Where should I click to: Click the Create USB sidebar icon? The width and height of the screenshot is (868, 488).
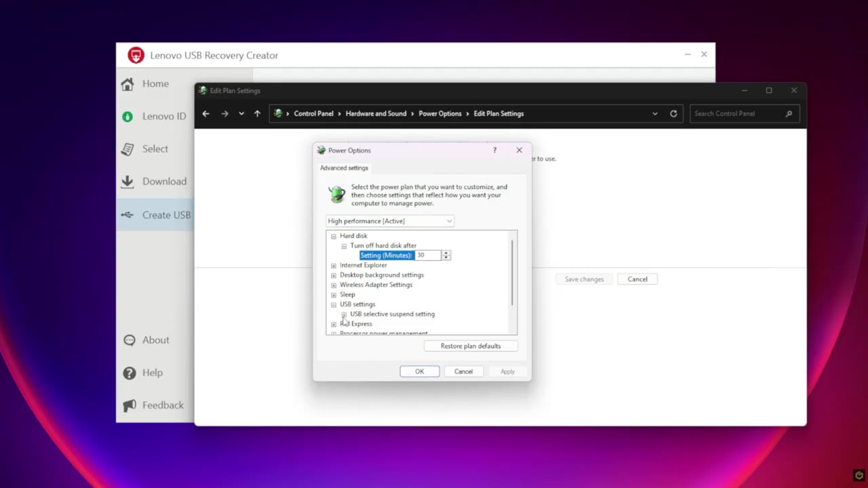[x=127, y=215]
